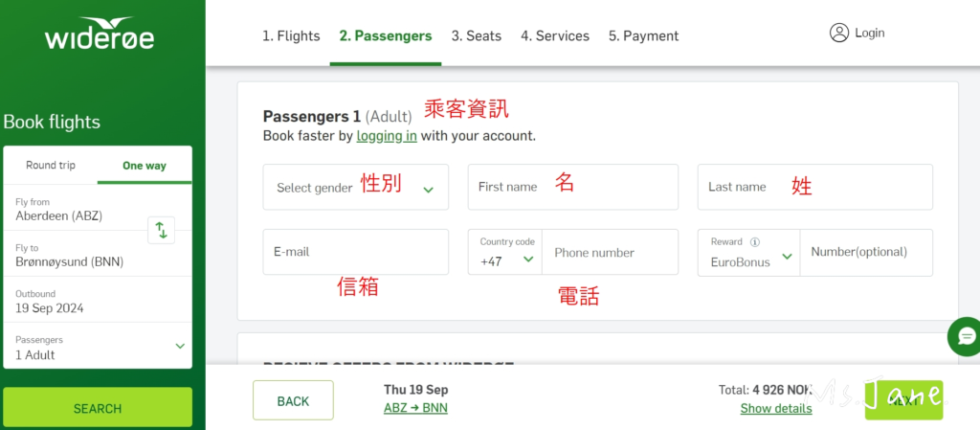Follow the "logging in" link
This screenshot has height=430, width=980.
[x=387, y=136]
